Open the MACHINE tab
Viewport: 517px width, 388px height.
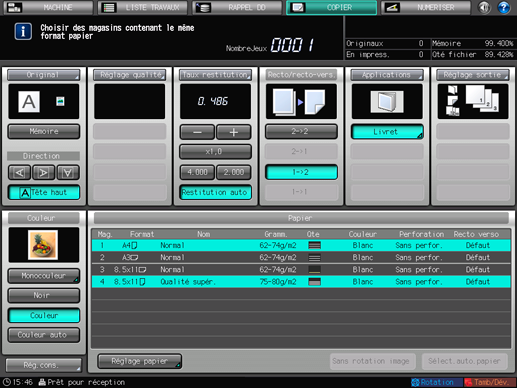tap(48, 7)
